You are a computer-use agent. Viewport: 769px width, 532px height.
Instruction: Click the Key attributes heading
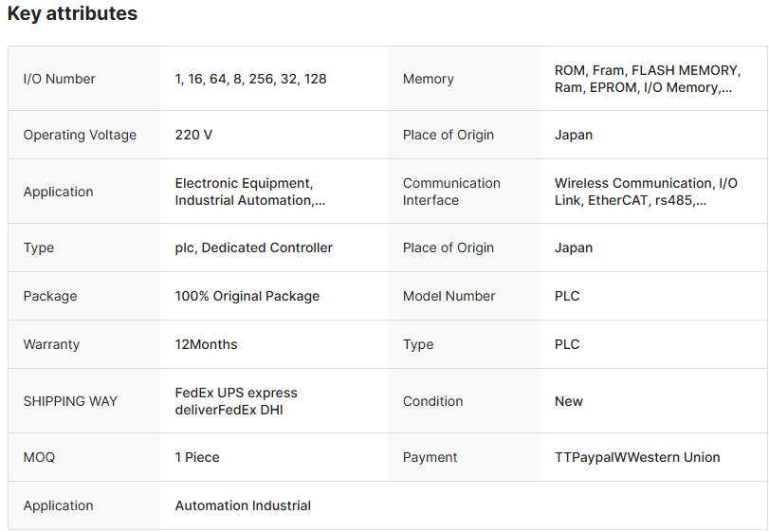72,14
